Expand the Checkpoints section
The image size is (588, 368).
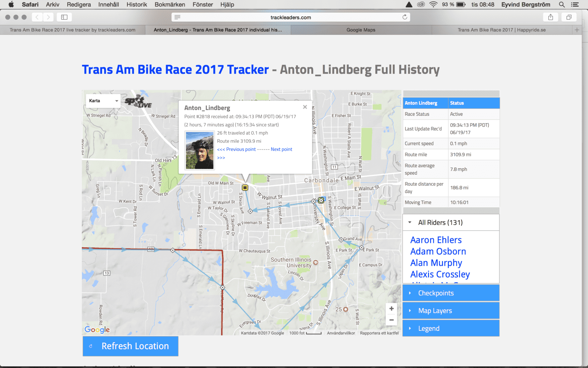click(x=451, y=293)
